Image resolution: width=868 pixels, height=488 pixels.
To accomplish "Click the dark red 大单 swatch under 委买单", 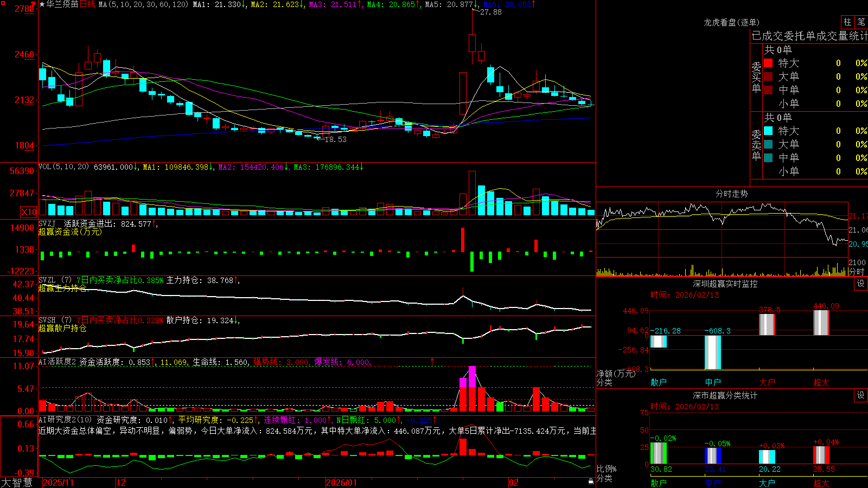I will [x=768, y=76].
